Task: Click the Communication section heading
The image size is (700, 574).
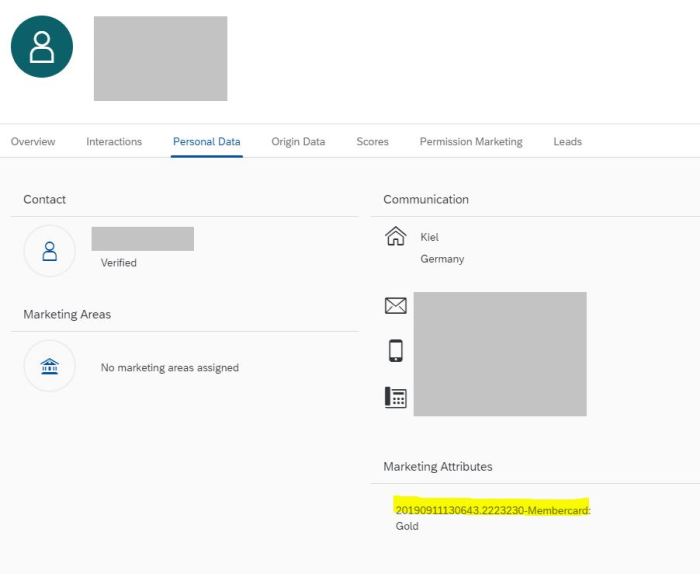Action: (x=426, y=199)
